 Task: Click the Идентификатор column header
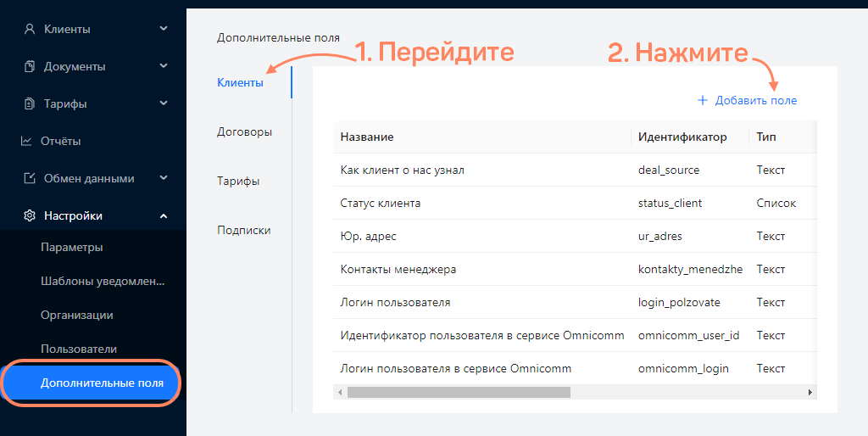coord(682,137)
